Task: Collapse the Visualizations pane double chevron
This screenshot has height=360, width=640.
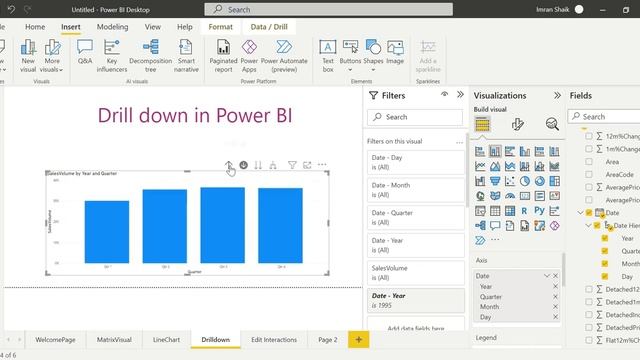Action: tap(557, 96)
